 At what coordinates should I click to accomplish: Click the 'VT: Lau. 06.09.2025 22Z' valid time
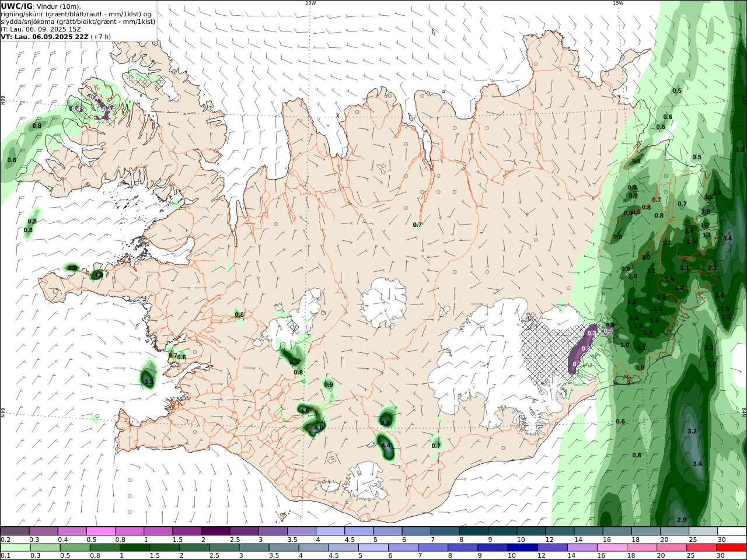[x=44, y=36]
